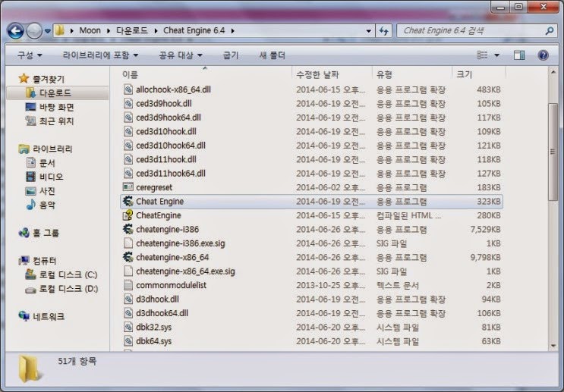Select 즐겨찾기 in the navigation pane
This screenshot has width=564, height=392.
pos(49,79)
